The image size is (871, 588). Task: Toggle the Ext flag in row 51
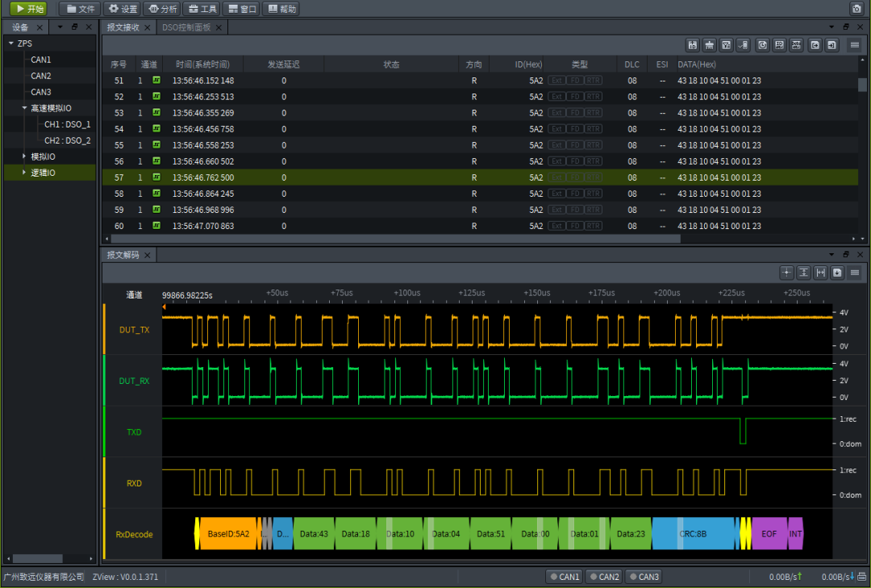click(556, 81)
